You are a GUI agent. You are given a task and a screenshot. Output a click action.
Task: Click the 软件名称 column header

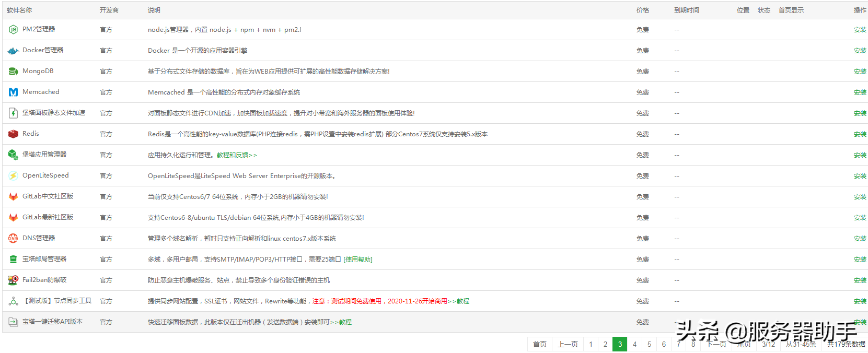coord(19,10)
